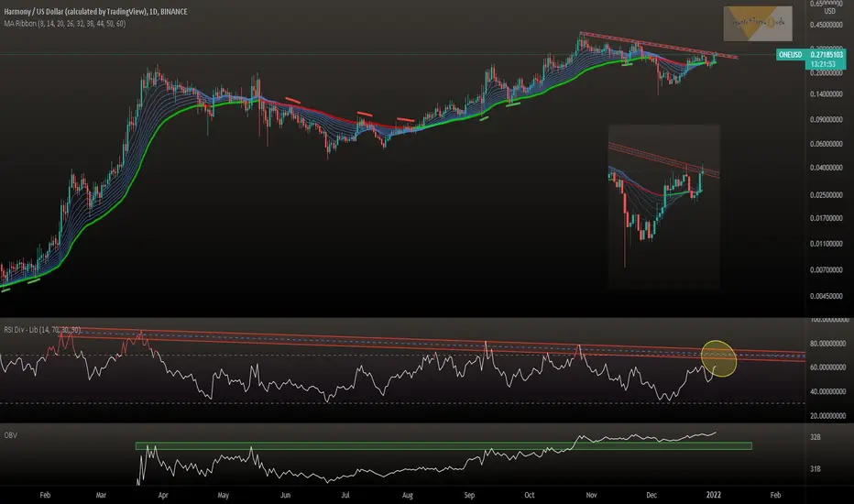This screenshot has width=854, height=504.
Task: Click the 60.00000000 RSI scale label
Action: click(x=827, y=367)
